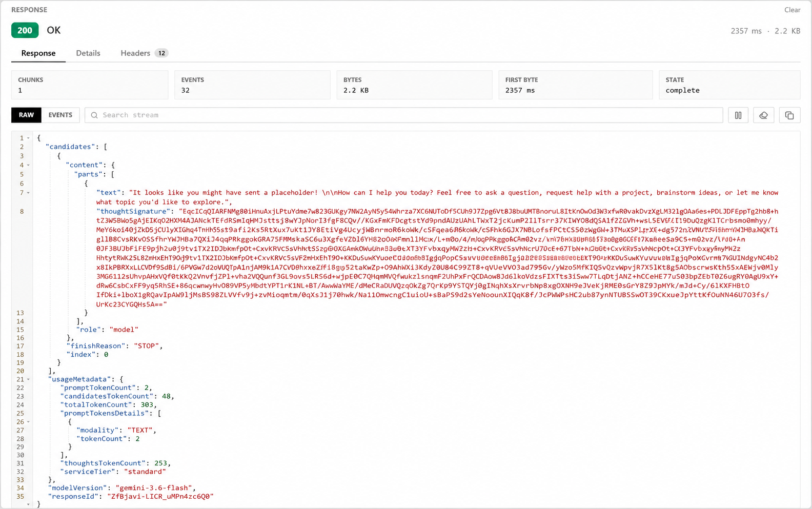
Task: Click the "promptTokenCount": 2 line
Action: [x=106, y=388]
